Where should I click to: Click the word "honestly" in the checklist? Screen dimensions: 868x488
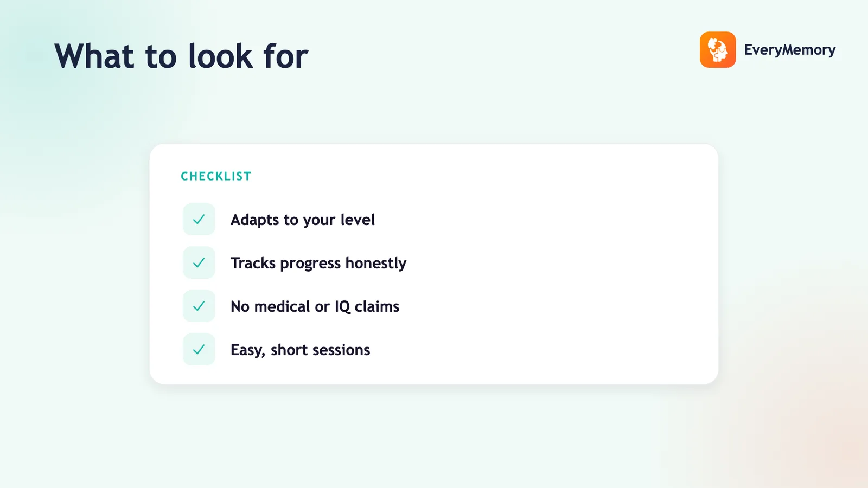pos(376,264)
